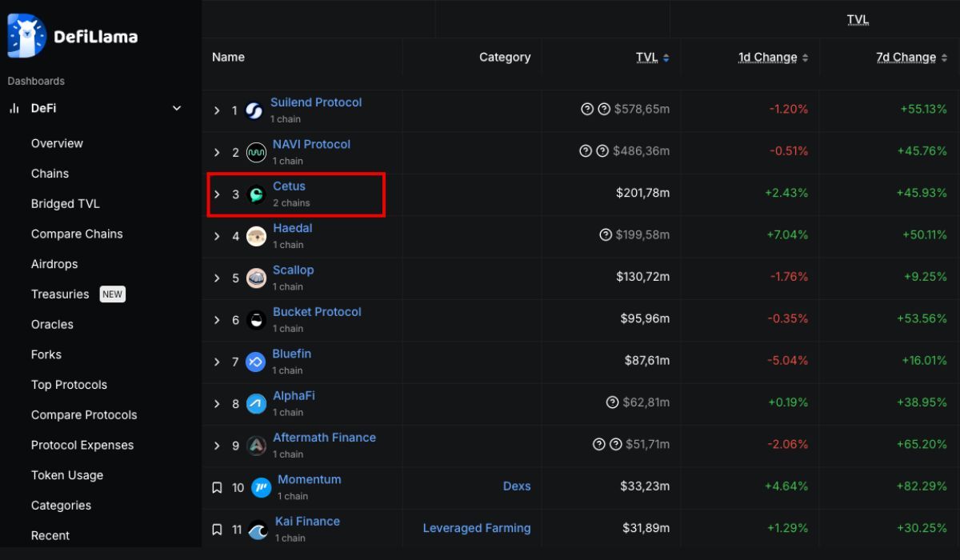Go to Chains in the sidebar
Viewport: 960px width, 560px height.
[x=50, y=174]
